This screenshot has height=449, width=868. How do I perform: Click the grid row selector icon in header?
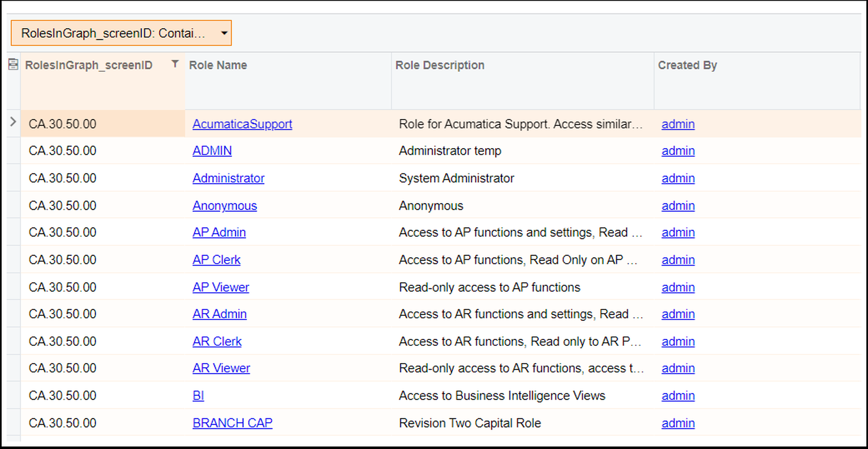click(13, 64)
